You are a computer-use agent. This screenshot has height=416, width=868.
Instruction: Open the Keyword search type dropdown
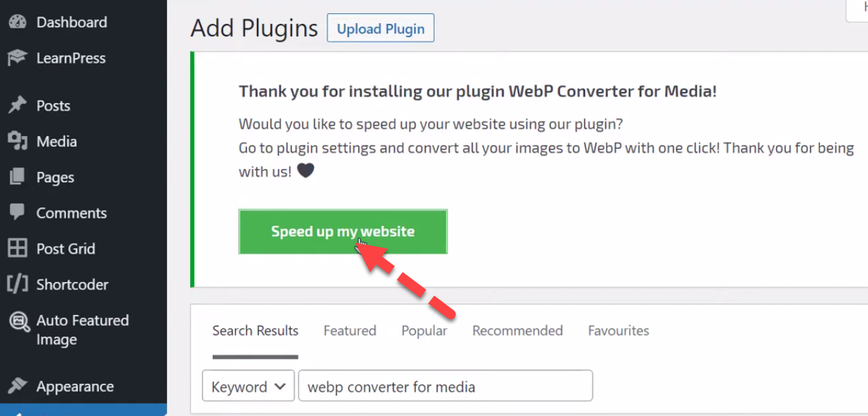pos(248,386)
